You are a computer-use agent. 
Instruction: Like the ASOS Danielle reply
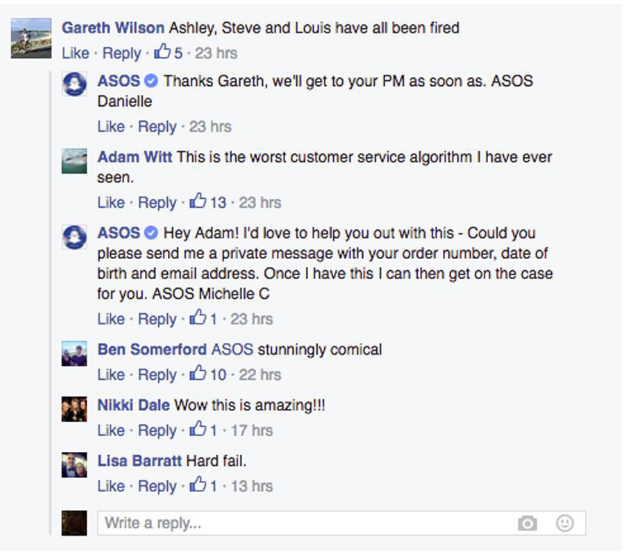[x=111, y=126]
